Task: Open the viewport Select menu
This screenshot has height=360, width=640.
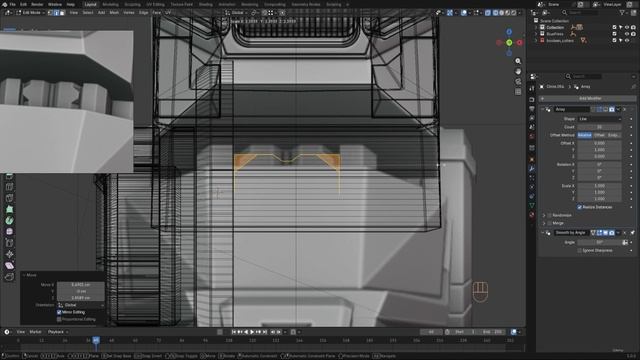Action: pyautogui.click(x=88, y=13)
